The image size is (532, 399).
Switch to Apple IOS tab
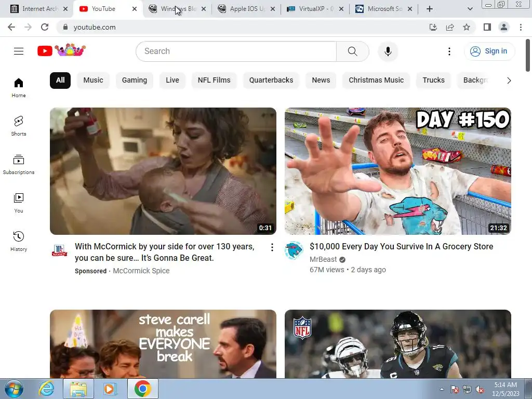246,9
